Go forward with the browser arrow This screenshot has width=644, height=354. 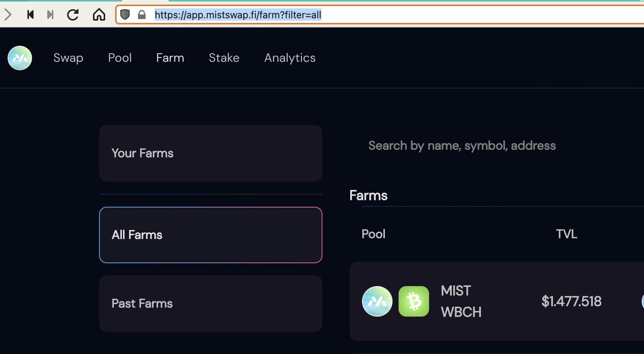(8, 15)
